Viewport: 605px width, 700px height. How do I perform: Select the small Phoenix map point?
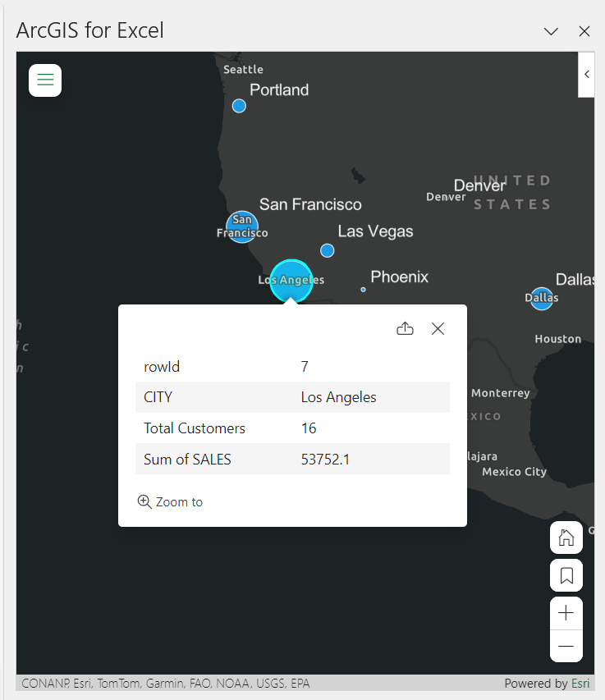(x=364, y=290)
